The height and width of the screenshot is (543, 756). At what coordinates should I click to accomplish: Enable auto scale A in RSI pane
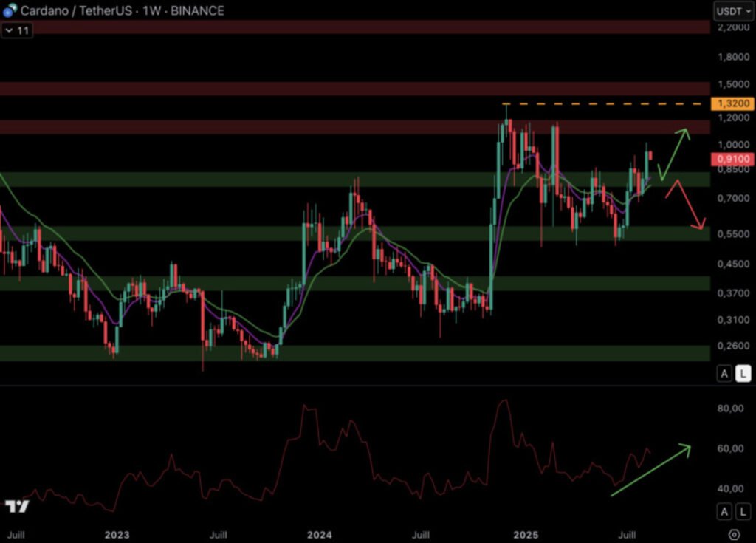click(x=724, y=511)
